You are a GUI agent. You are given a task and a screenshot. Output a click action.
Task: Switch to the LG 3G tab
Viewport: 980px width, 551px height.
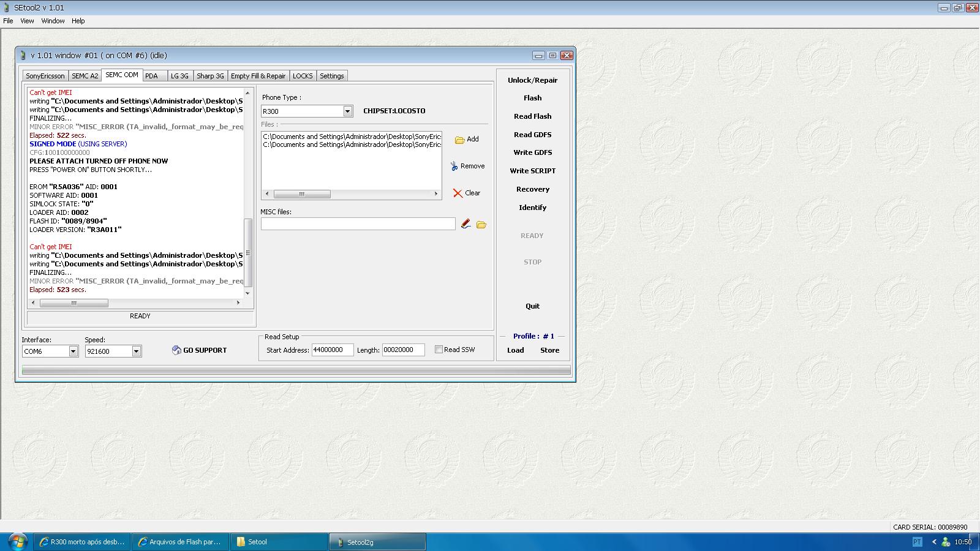(179, 76)
